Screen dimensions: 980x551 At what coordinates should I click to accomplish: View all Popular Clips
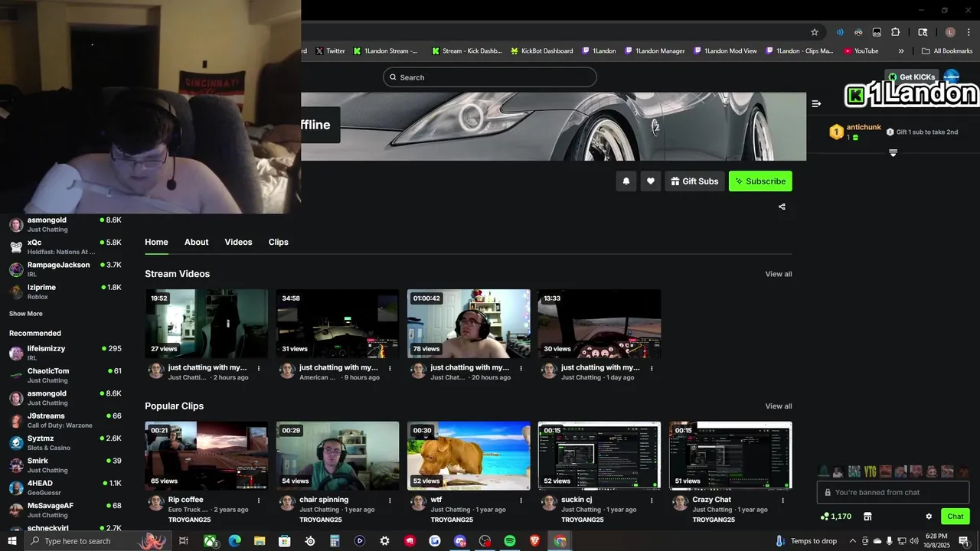(779, 406)
